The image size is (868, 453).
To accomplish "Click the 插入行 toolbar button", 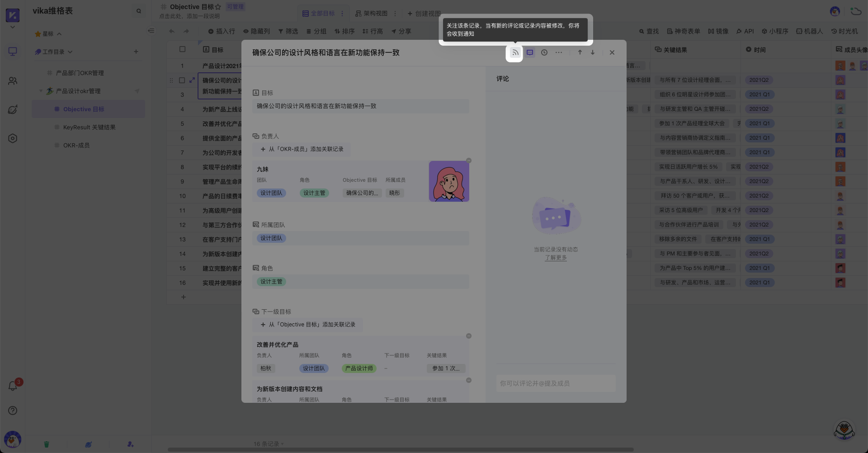I will coord(222,31).
